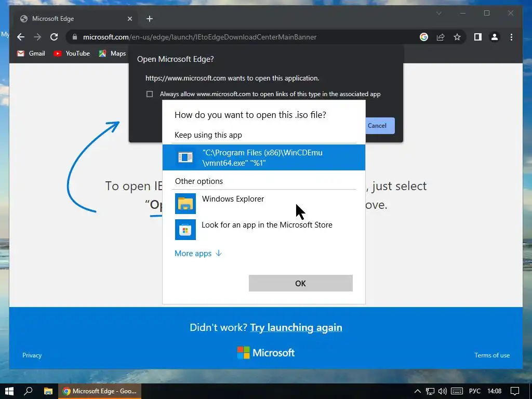The image size is (532, 399).
Task: Share this page via share icon
Action: (441, 37)
